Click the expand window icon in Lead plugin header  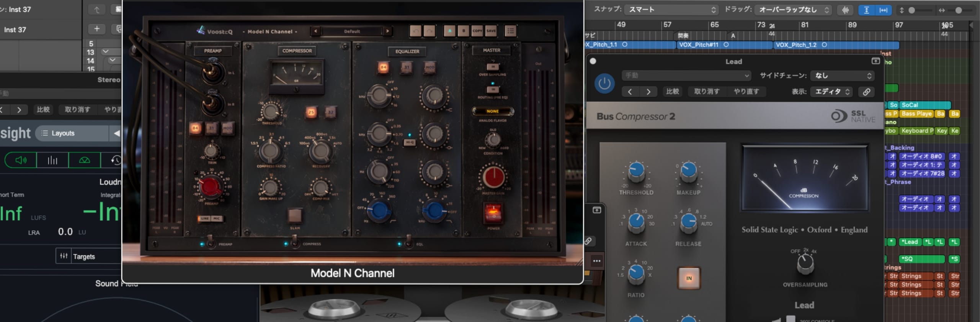875,61
